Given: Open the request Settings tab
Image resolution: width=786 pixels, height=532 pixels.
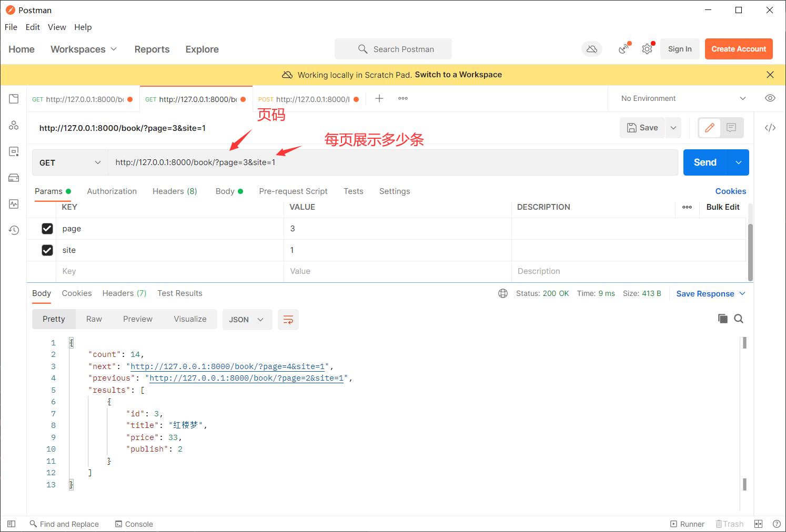Looking at the screenshot, I should 395,191.
